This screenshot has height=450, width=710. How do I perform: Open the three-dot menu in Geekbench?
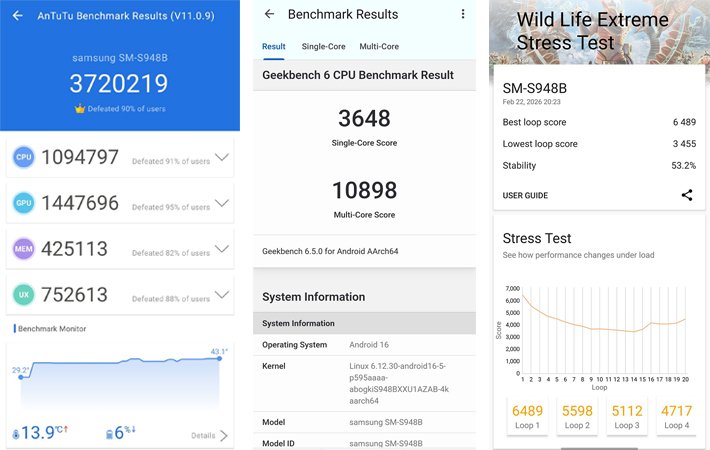[463, 14]
